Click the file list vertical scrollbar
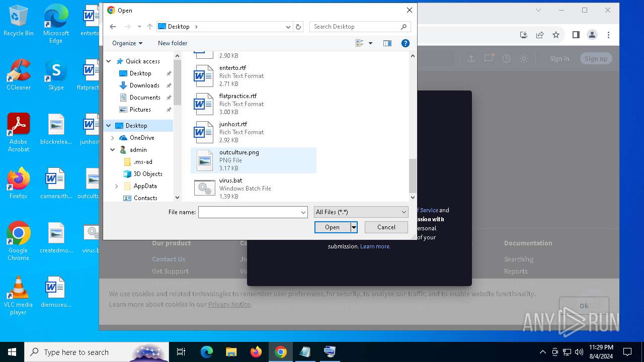 pyautogui.click(x=413, y=175)
